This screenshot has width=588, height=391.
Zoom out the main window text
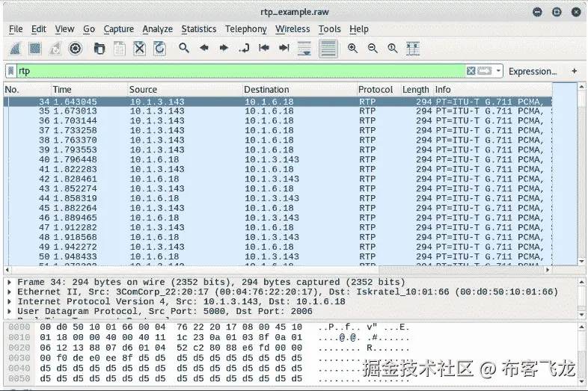tap(373, 48)
